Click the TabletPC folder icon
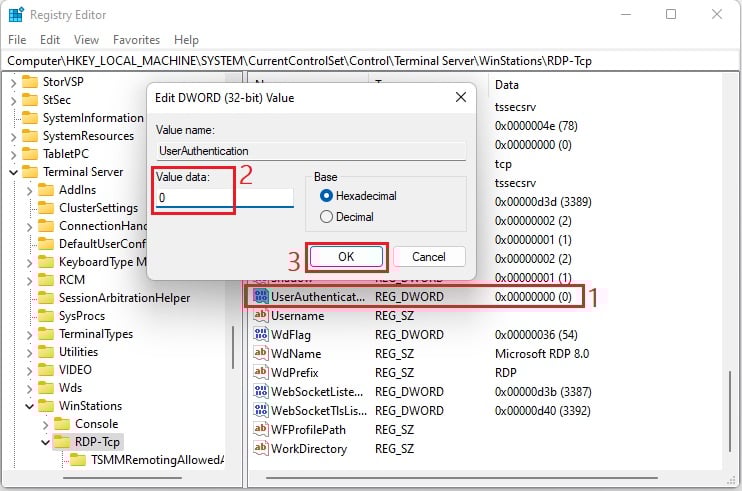Image resolution: width=742 pixels, height=491 pixels. coord(30,154)
